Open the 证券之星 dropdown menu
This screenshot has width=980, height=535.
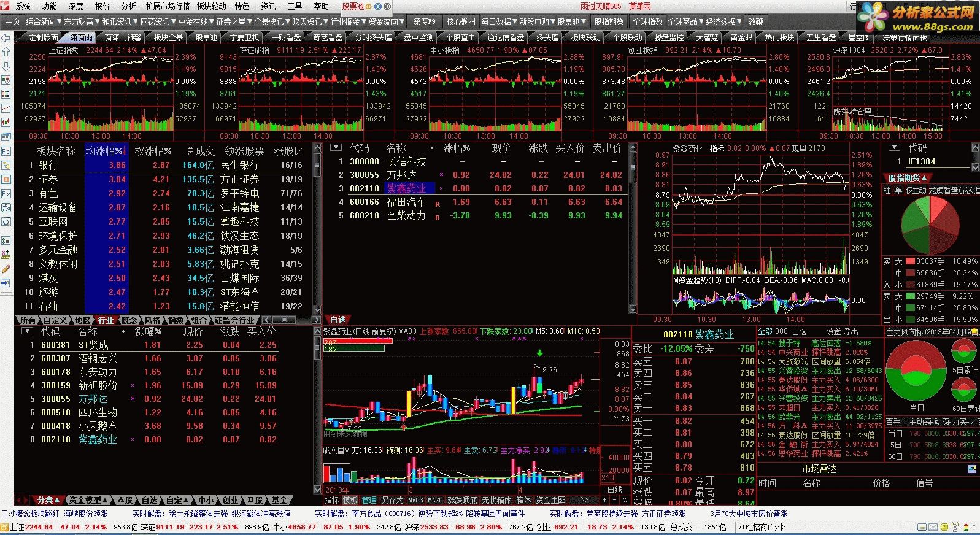[x=233, y=21]
